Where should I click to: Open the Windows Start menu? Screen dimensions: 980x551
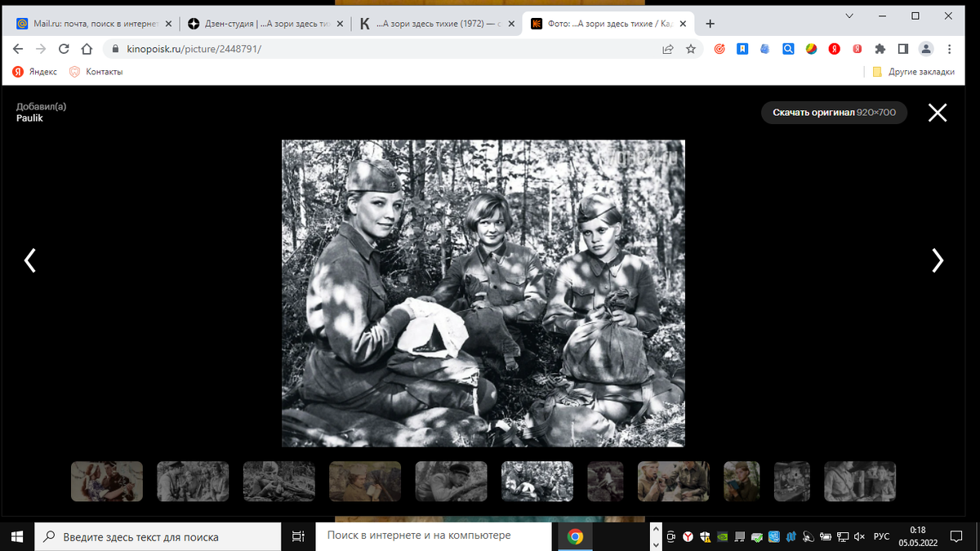click(18, 536)
